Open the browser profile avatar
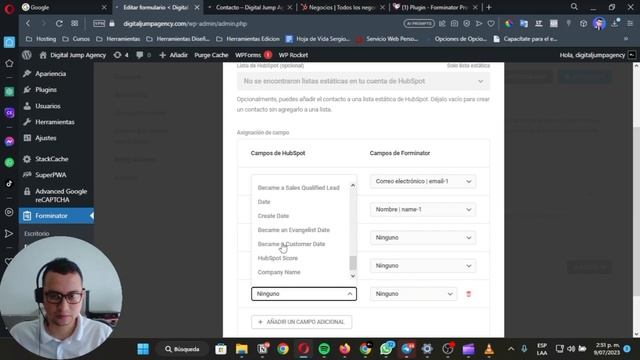The width and height of the screenshot is (640, 360). click(600, 24)
